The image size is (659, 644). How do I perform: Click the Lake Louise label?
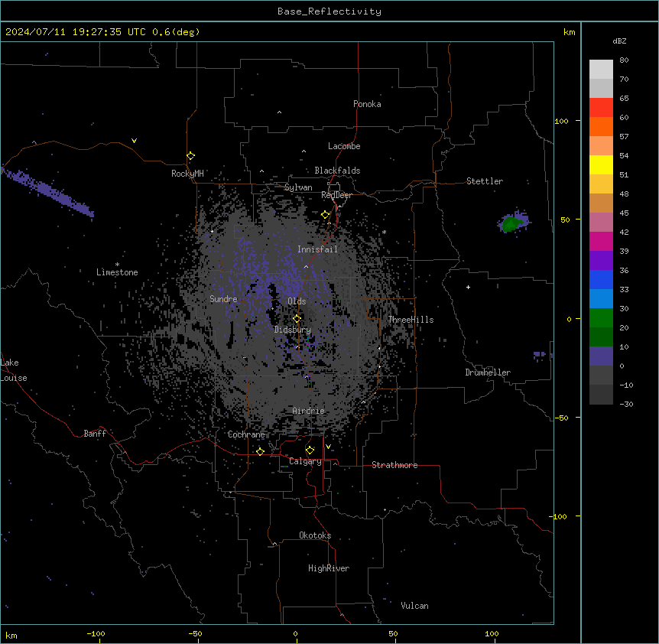pos(14,370)
